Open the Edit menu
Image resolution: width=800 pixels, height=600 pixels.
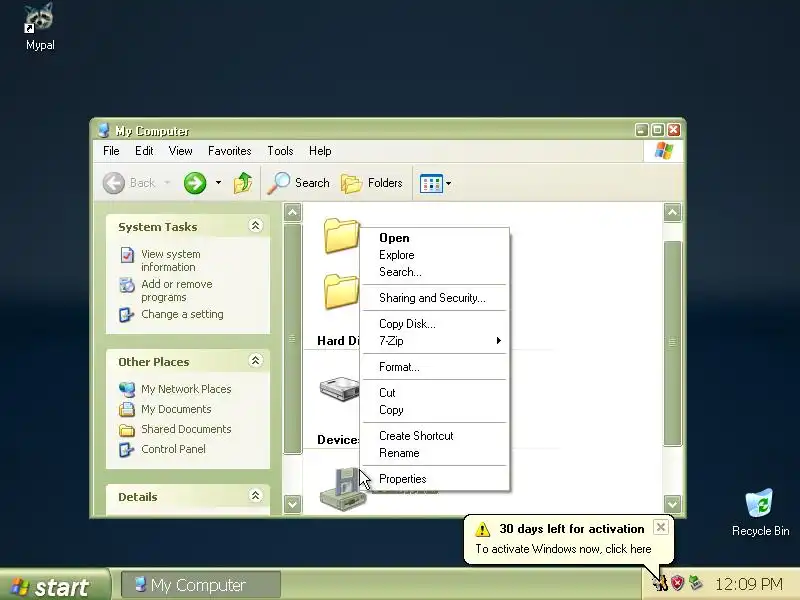tap(144, 151)
